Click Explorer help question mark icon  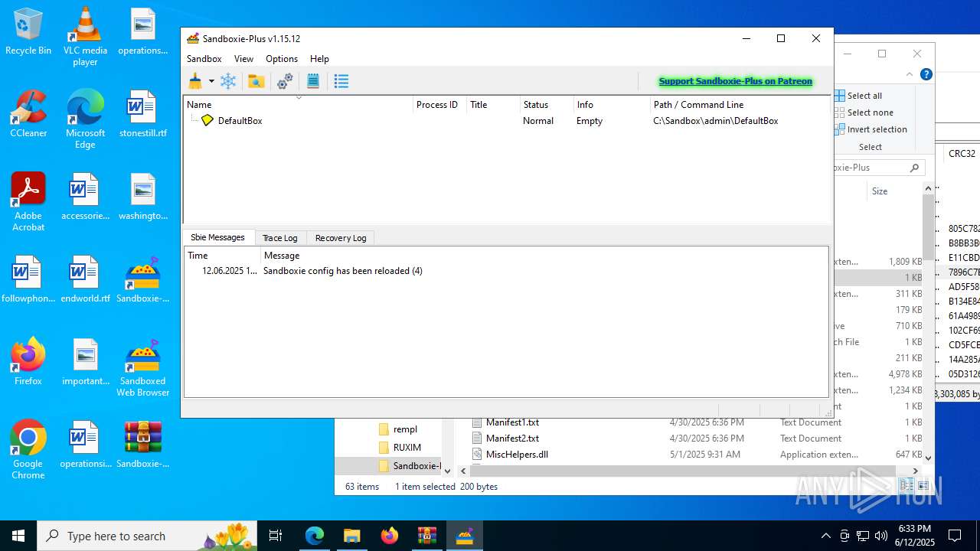tap(926, 74)
